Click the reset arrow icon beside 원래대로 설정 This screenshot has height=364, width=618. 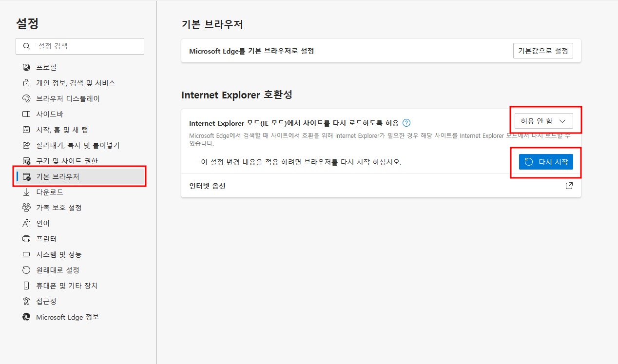click(26, 270)
